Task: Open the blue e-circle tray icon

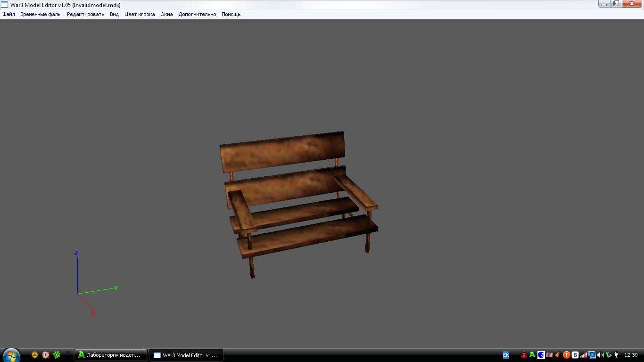Action: pos(541,355)
